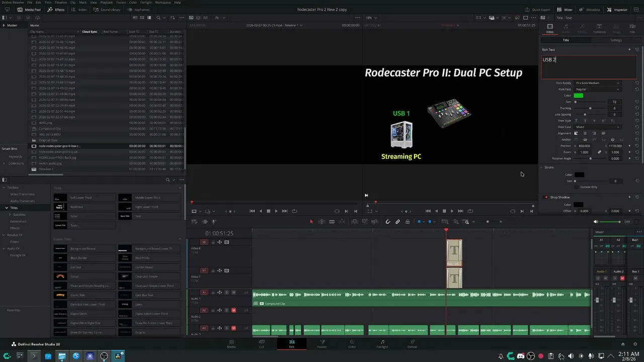
Task: Open File Explorer from taskbar
Action: pyautogui.click(x=62, y=356)
